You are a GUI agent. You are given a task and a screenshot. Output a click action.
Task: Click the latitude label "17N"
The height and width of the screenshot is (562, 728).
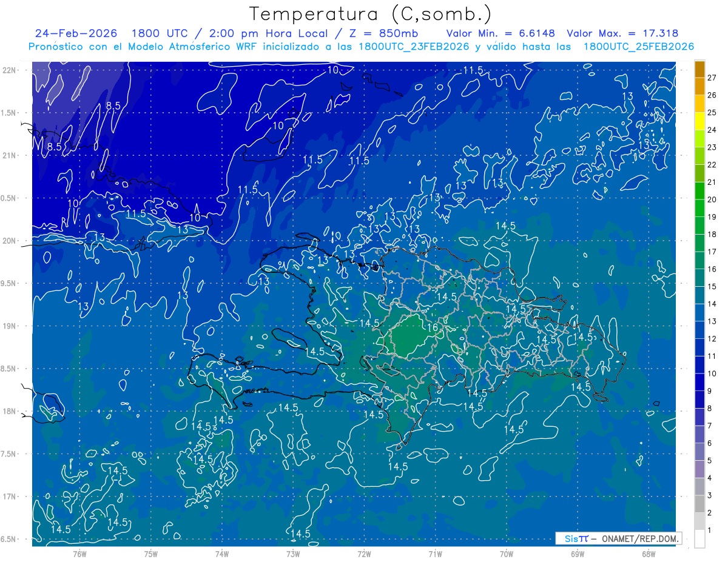pyautogui.click(x=10, y=497)
